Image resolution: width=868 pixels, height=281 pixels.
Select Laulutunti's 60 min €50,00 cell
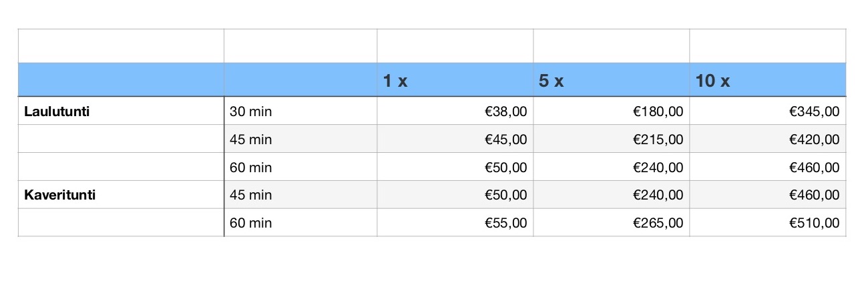[455, 167]
